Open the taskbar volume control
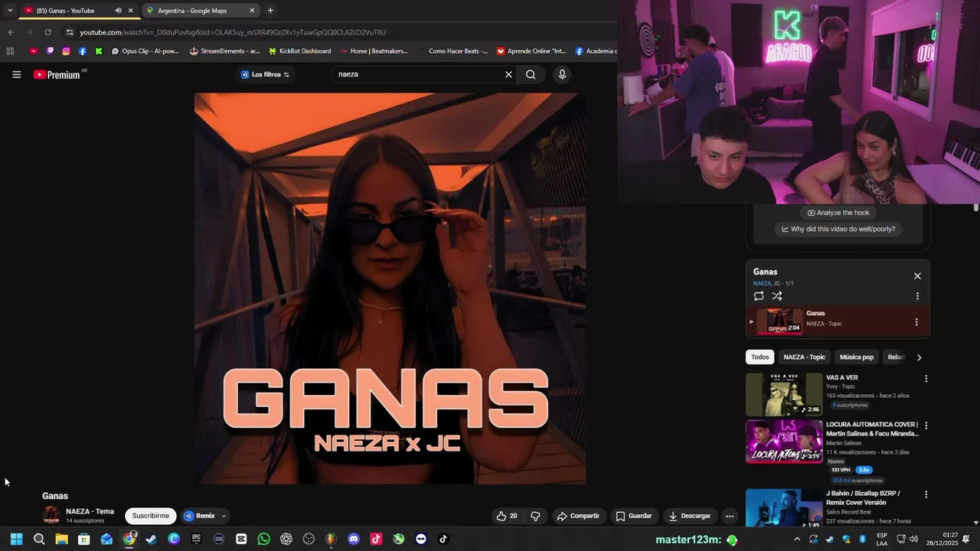The height and width of the screenshot is (551, 980). (913, 539)
